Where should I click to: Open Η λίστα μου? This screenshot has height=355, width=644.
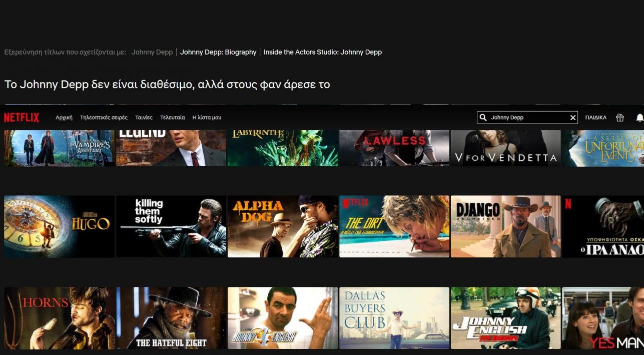[207, 118]
